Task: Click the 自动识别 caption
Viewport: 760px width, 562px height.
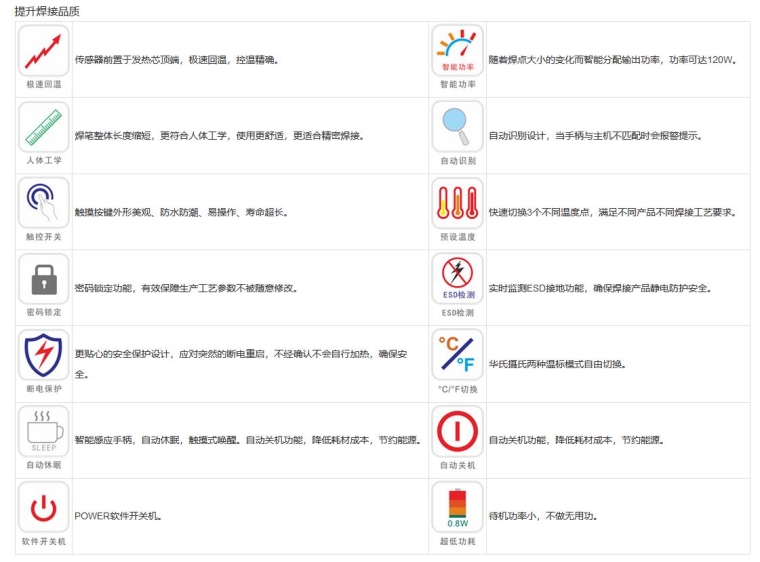Action: (458, 161)
